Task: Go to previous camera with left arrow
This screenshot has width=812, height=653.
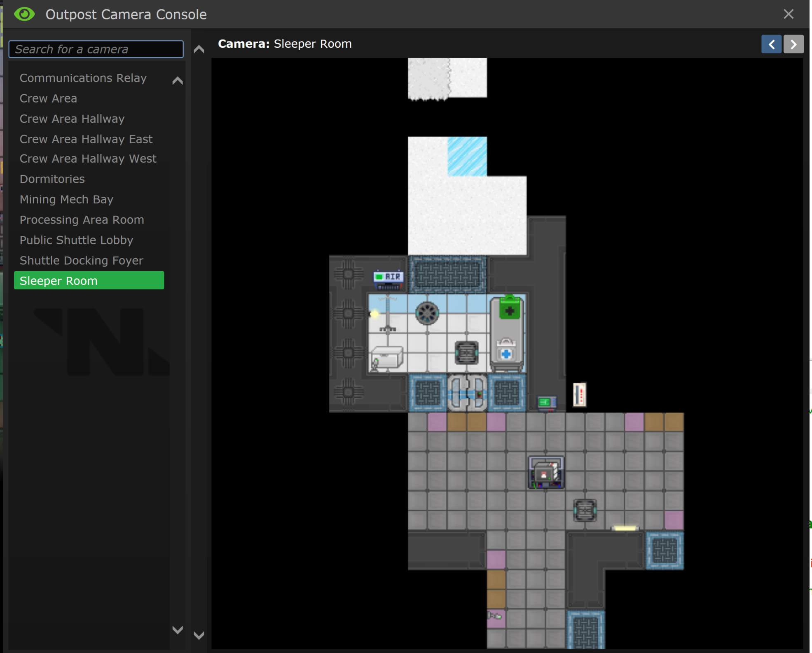Action: (771, 44)
